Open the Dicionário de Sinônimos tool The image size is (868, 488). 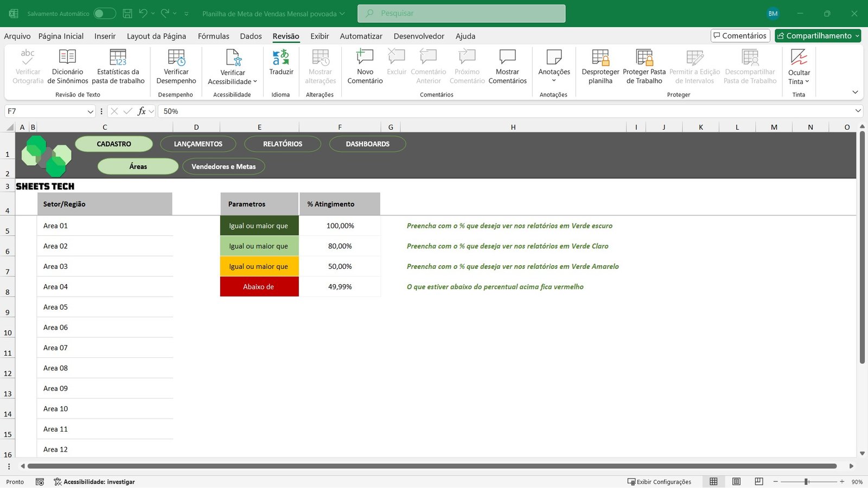(67, 67)
